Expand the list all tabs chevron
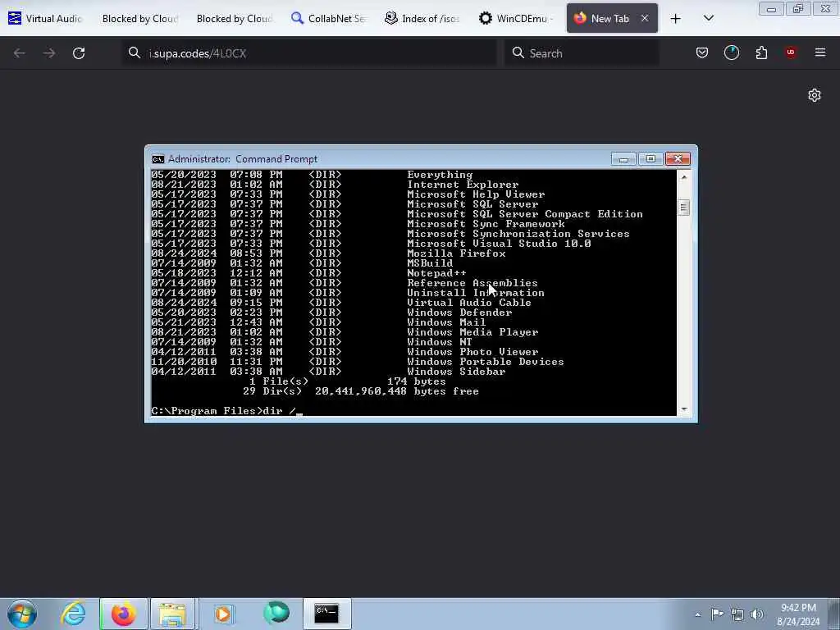 (x=708, y=18)
